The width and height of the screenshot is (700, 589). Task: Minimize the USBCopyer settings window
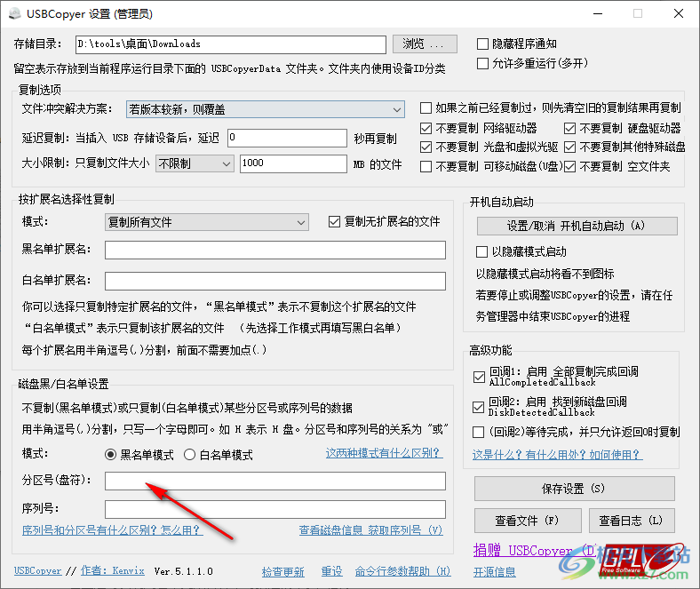pos(598,14)
